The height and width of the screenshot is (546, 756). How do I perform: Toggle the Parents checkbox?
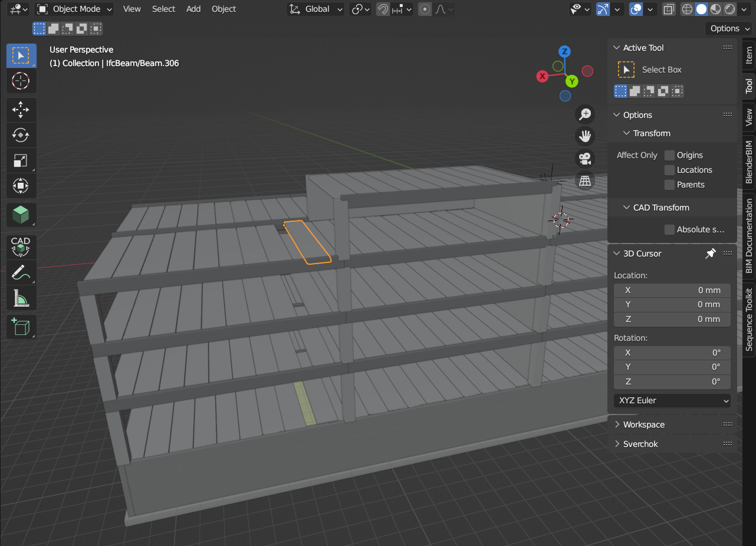669,185
